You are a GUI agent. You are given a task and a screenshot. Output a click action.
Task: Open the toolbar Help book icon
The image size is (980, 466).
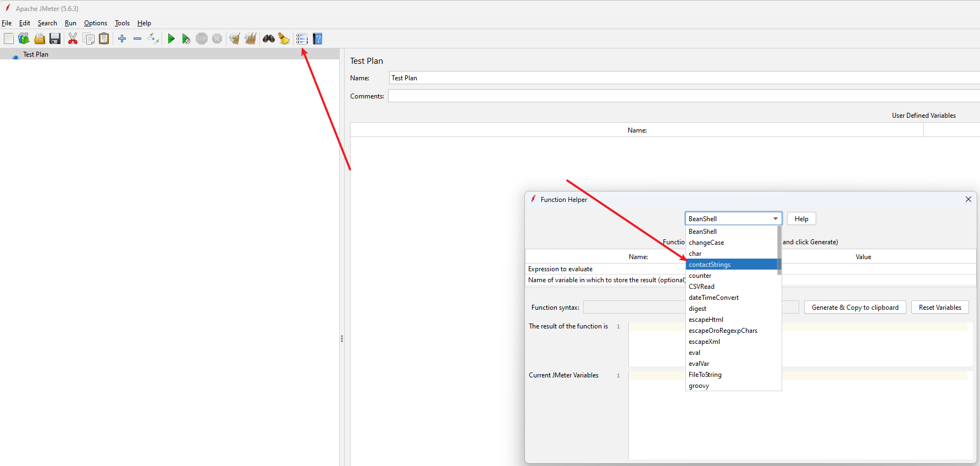pyautogui.click(x=318, y=39)
